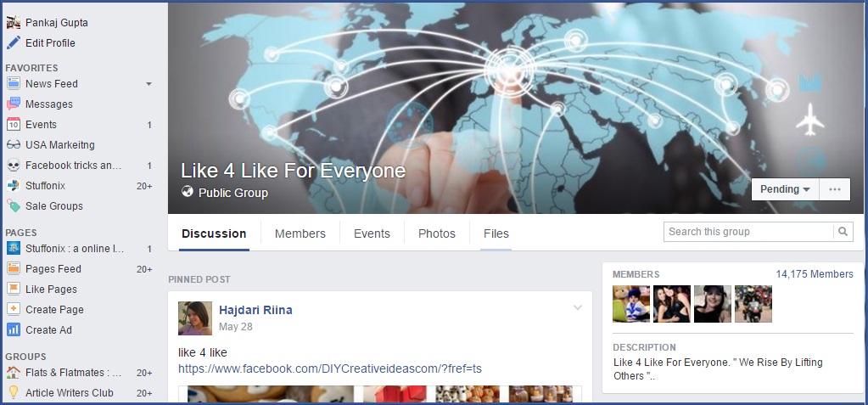Open the group more options ellipsis
The image size is (868, 405).
pos(835,189)
